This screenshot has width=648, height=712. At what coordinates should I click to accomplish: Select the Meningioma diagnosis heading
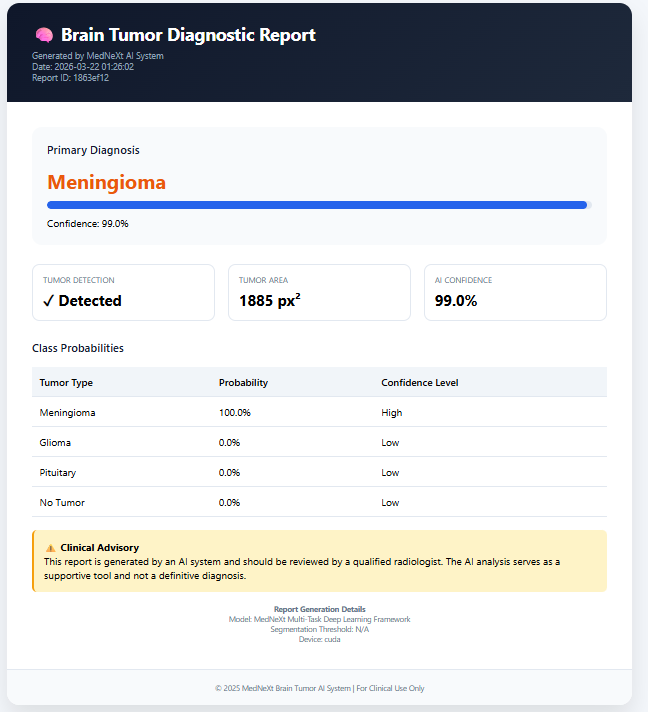click(x=107, y=183)
